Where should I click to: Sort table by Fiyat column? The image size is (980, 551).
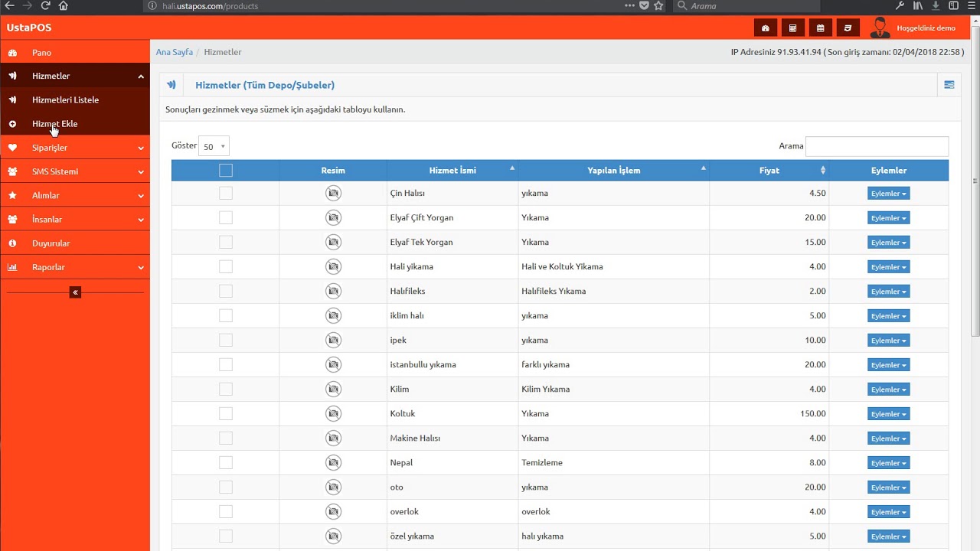tap(769, 171)
